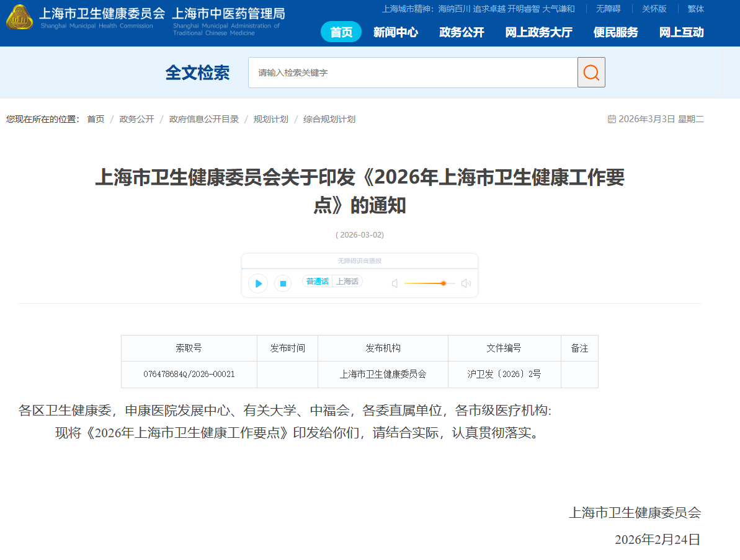740x560 pixels.
Task: Click 规划计划 in the breadcrumb trail
Action: 270,118
